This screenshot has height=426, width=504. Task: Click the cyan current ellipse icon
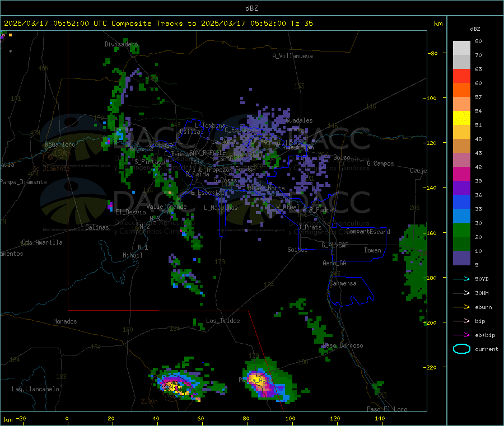click(x=461, y=349)
